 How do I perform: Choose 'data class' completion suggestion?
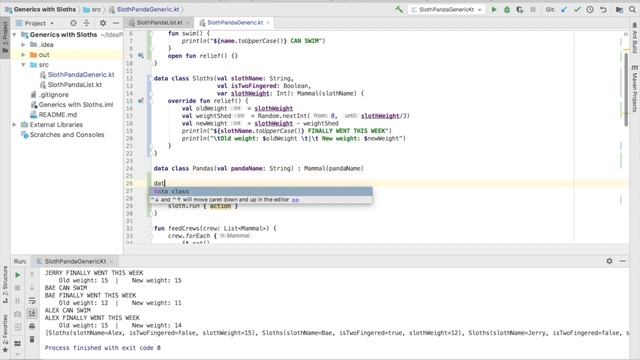click(x=261, y=191)
